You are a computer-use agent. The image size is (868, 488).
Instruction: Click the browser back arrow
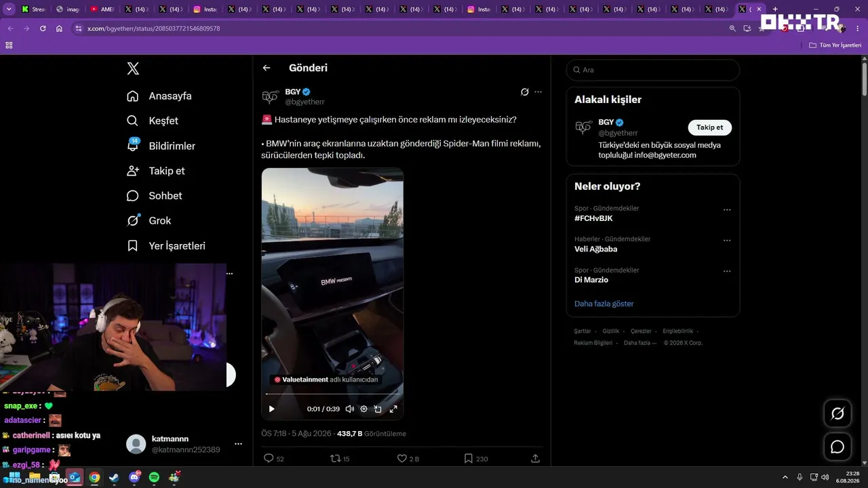tap(10, 28)
